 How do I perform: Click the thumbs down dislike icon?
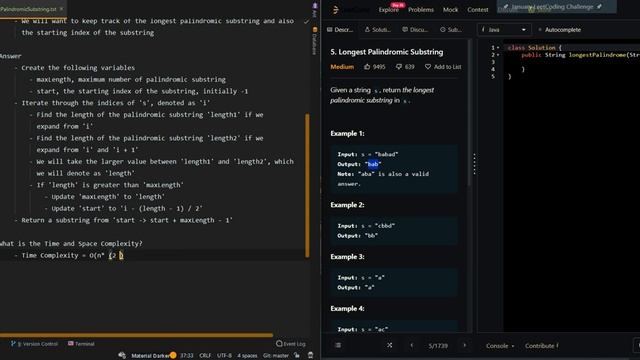tap(399, 67)
